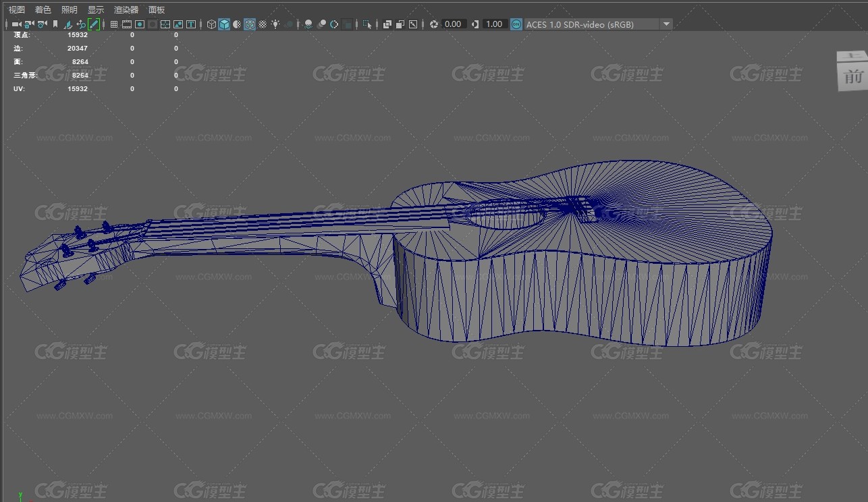Screen dimensions: 868x502
Task: Open the 显示 (Show) menu
Action: [x=96, y=9]
